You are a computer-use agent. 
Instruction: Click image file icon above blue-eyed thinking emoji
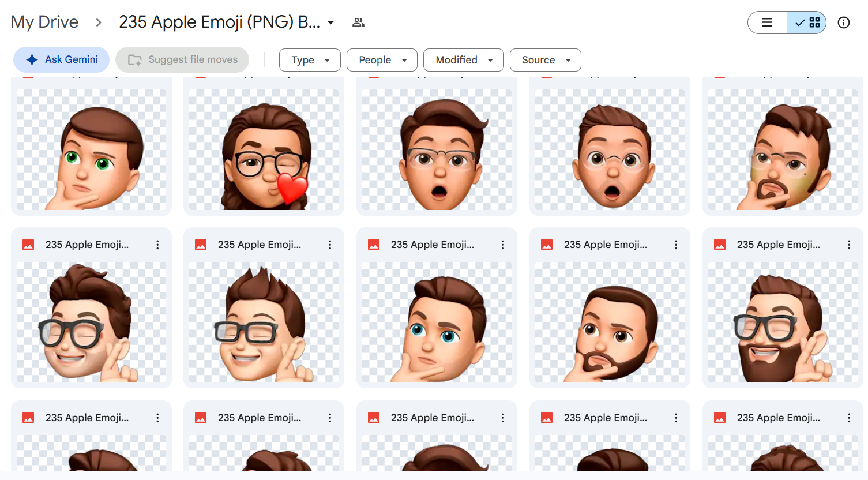[x=374, y=245]
